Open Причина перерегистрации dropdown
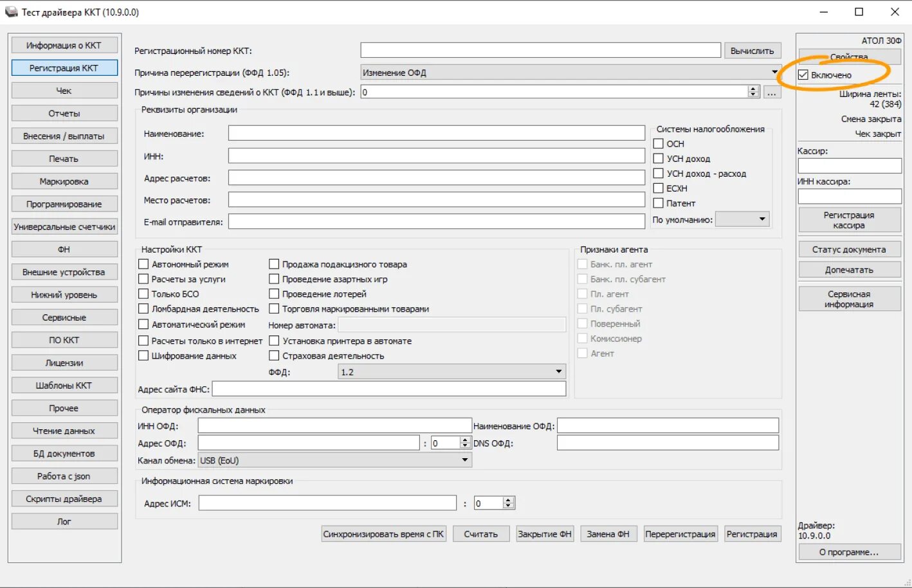Image resolution: width=912 pixels, height=588 pixels. point(570,73)
